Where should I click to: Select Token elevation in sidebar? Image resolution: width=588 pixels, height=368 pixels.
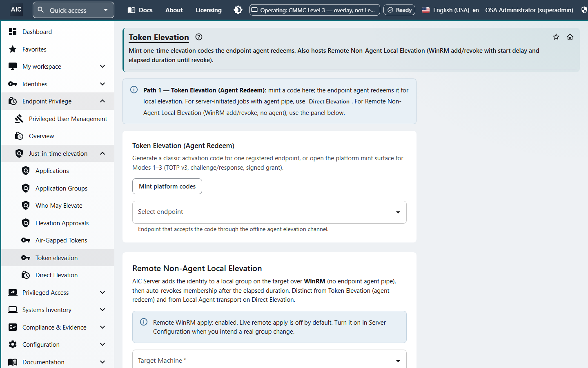click(x=57, y=258)
